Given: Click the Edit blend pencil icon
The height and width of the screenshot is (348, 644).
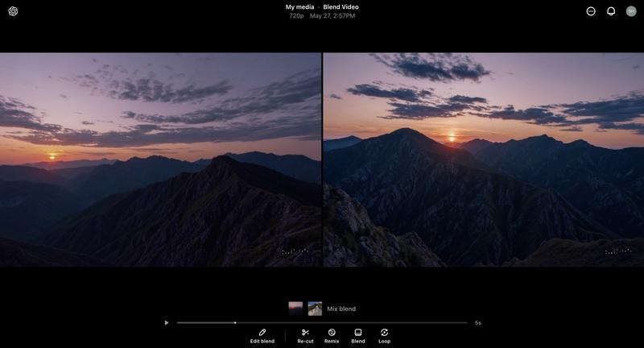Looking at the screenshot, I should [262, 332].
